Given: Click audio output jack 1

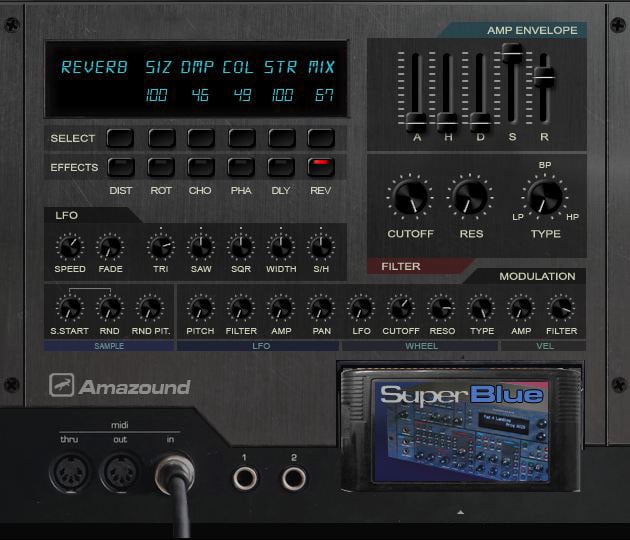Looking at the screenshot, I should coord(245,478).
